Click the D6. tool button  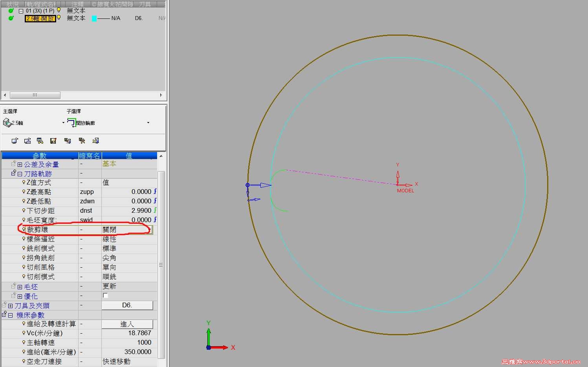[x=127, y=305]
